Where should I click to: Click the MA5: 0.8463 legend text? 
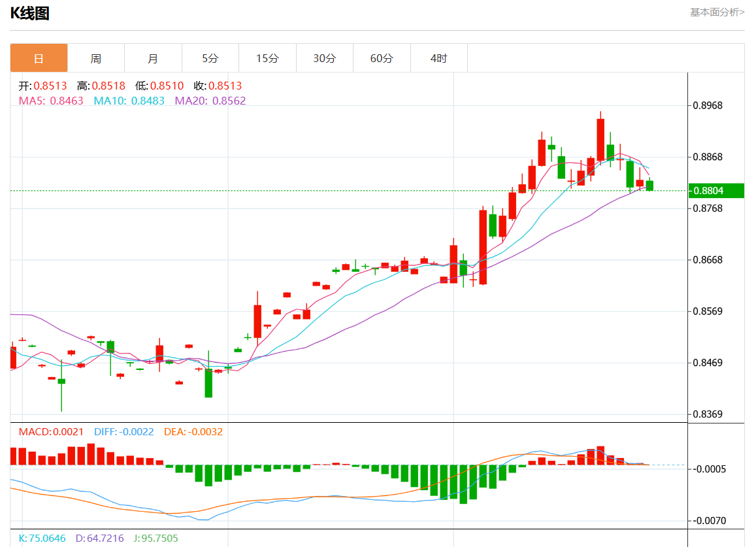(x=51, y=101)
